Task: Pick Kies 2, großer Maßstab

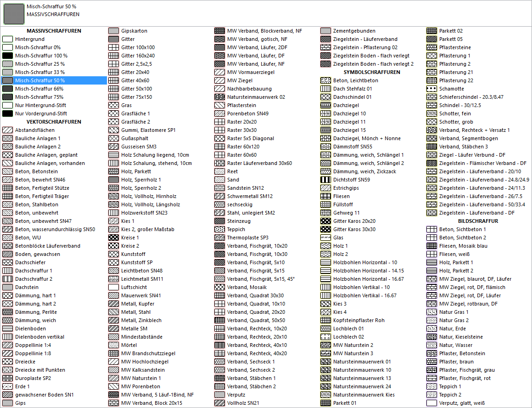Action: point(148,229)
